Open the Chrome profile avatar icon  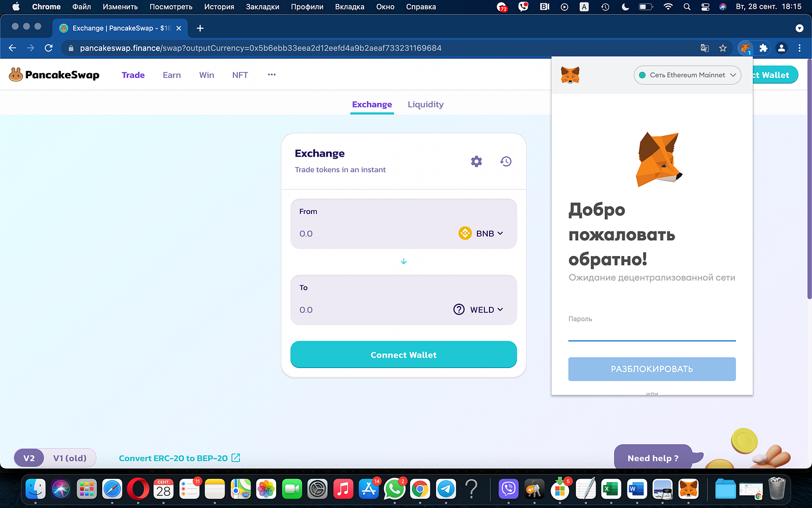781,48
